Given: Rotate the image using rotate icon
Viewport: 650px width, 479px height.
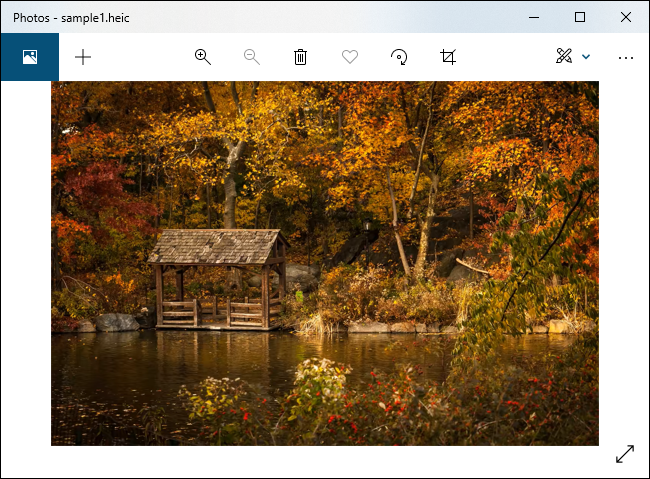Looking at the screenshot, I should (x=399, y=57).
